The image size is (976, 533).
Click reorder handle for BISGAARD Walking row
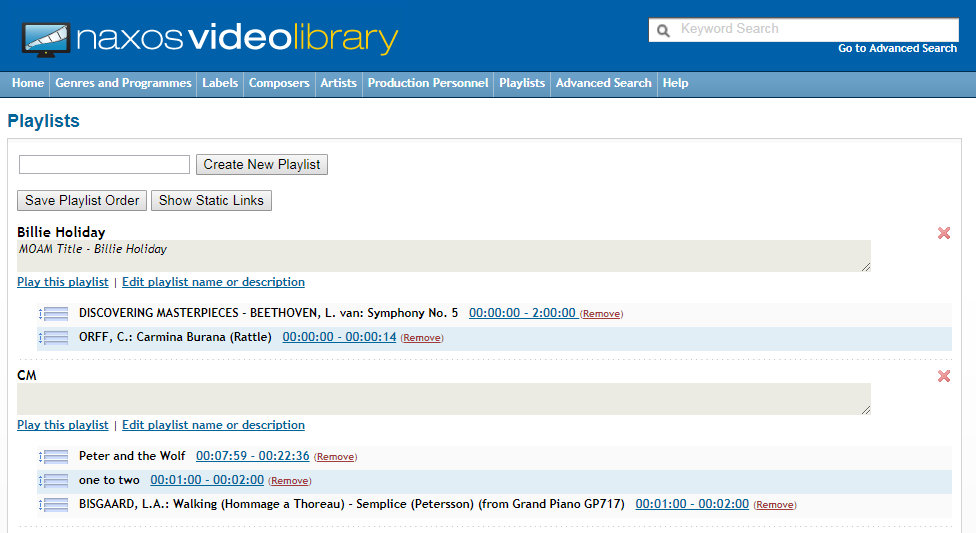(x=54, y=504)
